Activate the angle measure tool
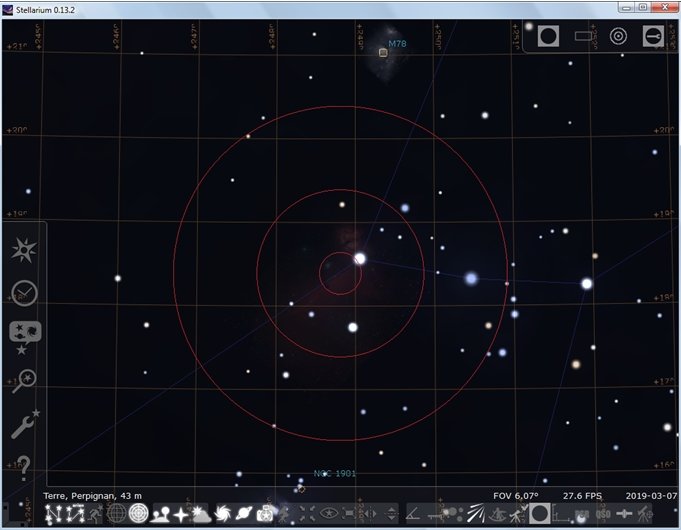The width and height of the screenshot is (681, 530). pos(413,514)
